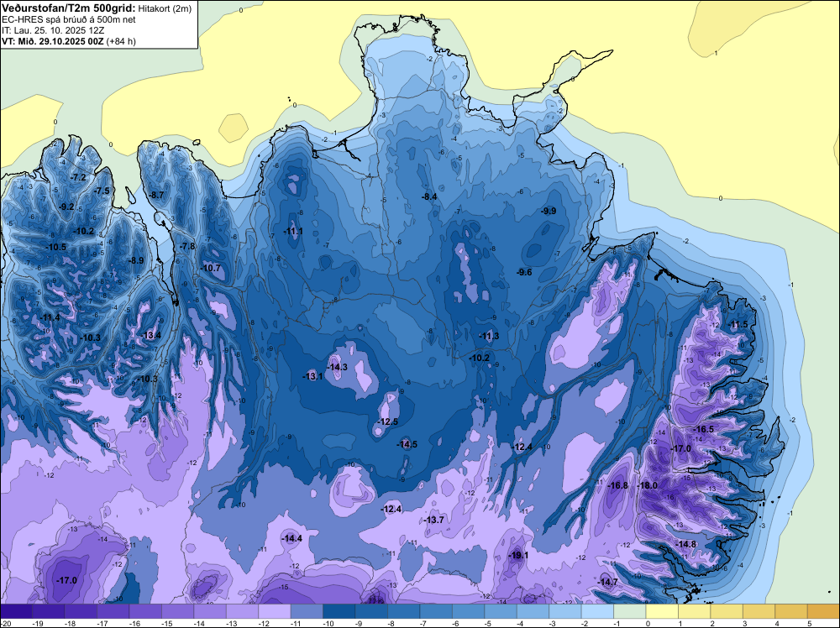Click the -12.5 temperature label
This screenshot has width=840, height=628.
tap(388, 421)
